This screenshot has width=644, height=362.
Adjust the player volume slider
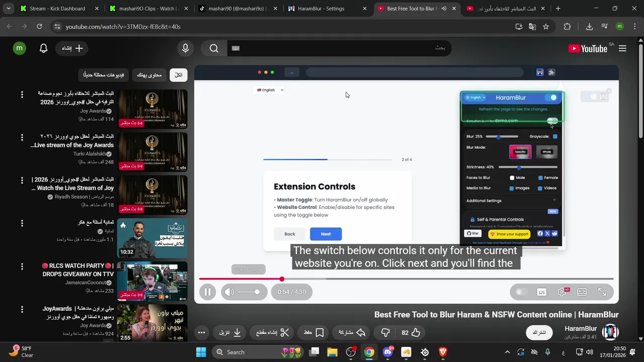(249, 292)
